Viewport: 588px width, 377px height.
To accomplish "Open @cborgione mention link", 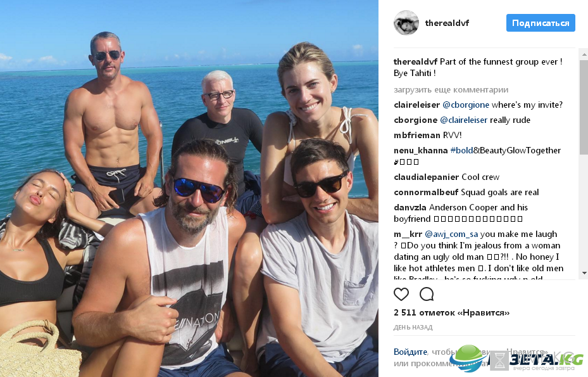I will click(x=466, y=105).
